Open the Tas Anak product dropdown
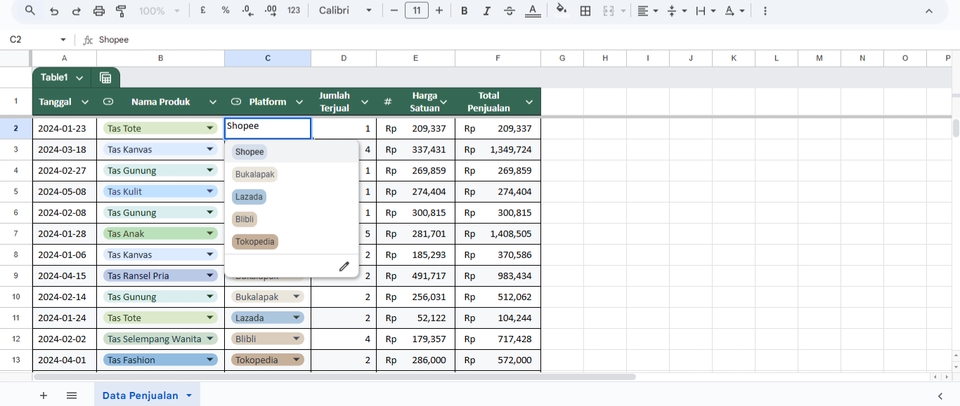This screenshot has height=406, width=960. 210,234
